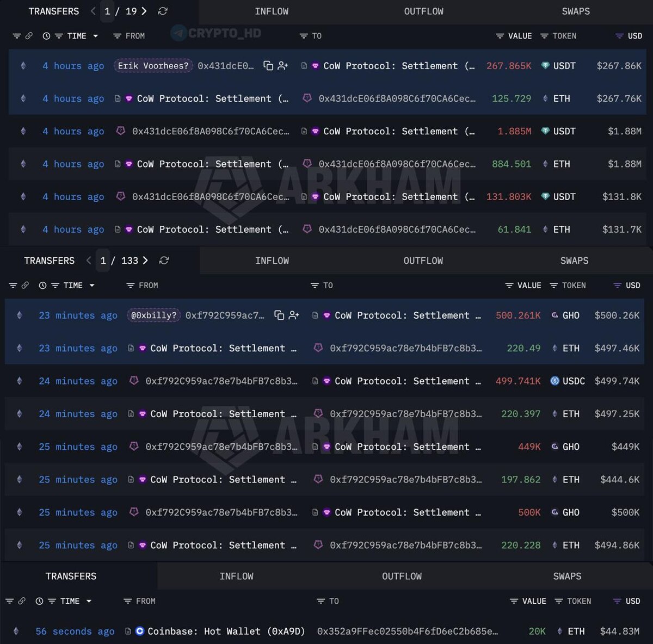The height and width of the screenshot is (644, 653).
Task: Select page number field showing 1 of 133
Action: [x=103, y=261]
